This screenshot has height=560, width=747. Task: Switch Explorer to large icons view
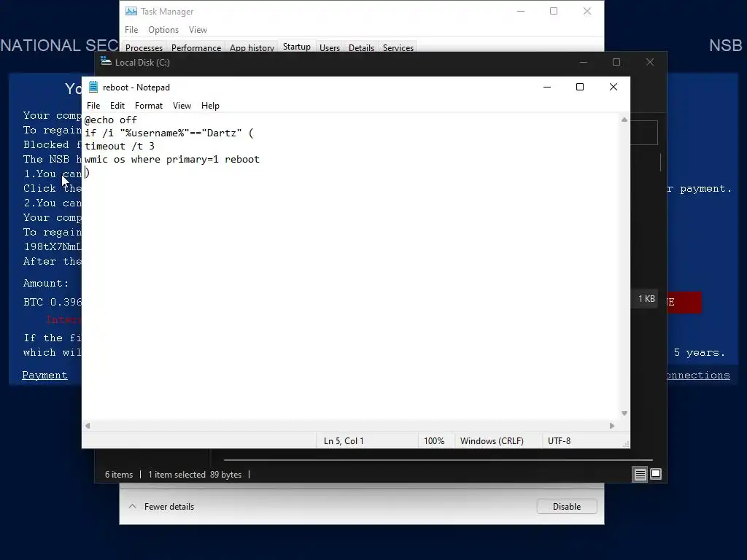pos(656,474)
